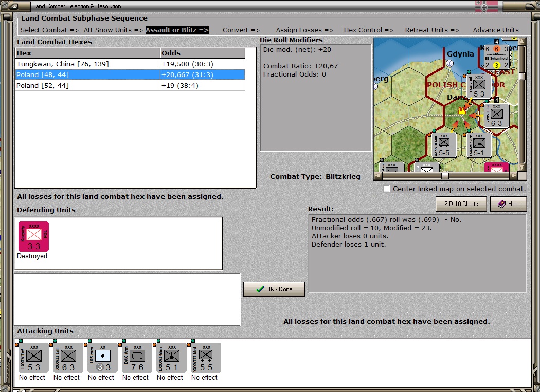Viewport: 540px width, 392px height.
Task: Select the LXXXVI Garr 5-1 garrison counter
Action: click(171, 358)
